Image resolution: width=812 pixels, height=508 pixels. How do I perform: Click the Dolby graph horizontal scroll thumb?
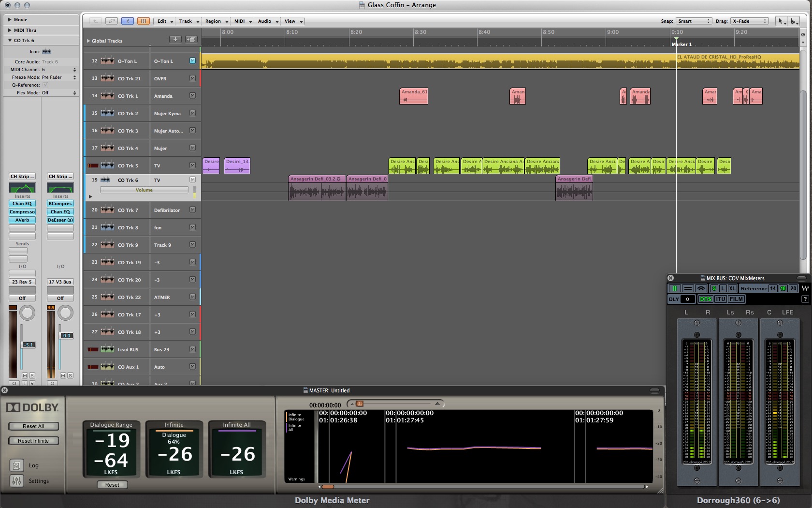(x=328, y=487)
